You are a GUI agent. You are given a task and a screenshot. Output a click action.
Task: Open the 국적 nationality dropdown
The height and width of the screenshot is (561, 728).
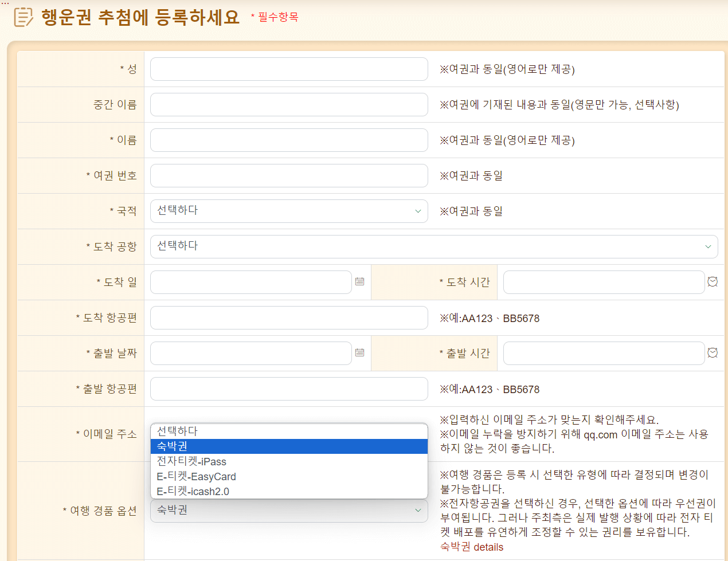(289, 211)
